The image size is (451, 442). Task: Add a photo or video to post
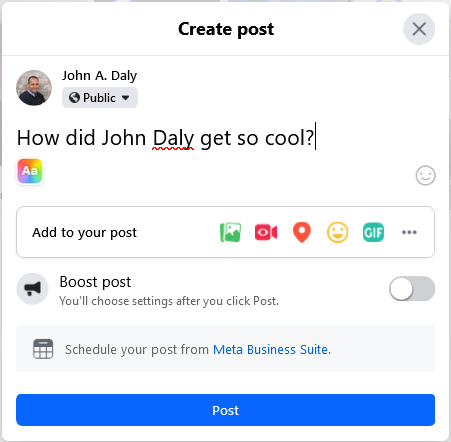pos(230,232)
